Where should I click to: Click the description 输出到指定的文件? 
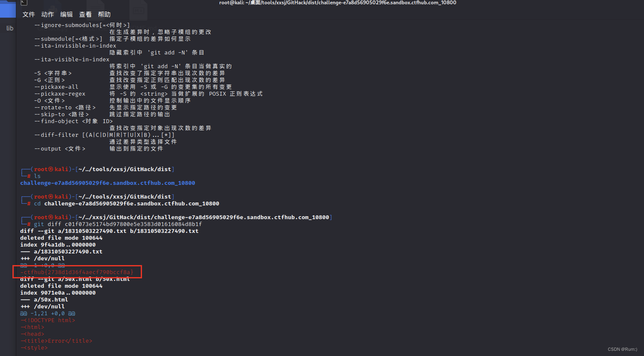[x=136, y=149]
